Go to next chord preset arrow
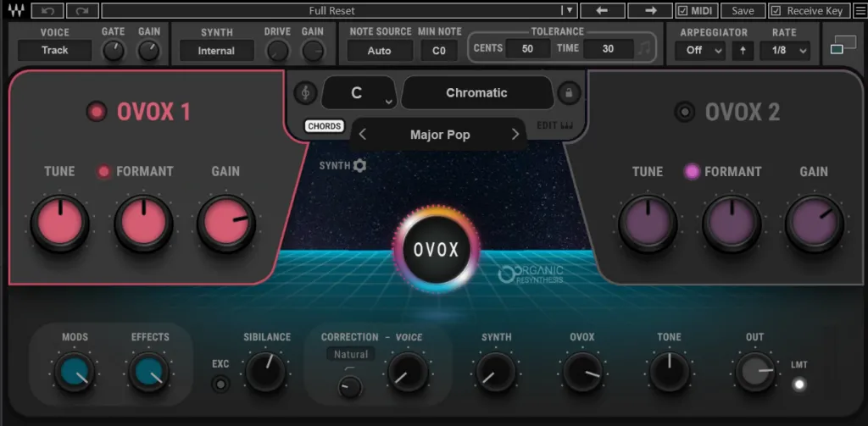 515,135
